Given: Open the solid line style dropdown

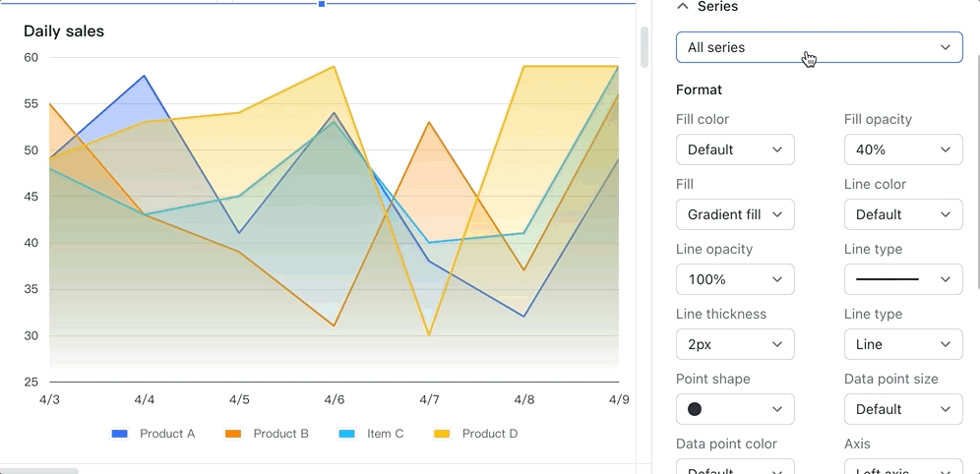Looking at the screenshot, I should coord(902,279).
